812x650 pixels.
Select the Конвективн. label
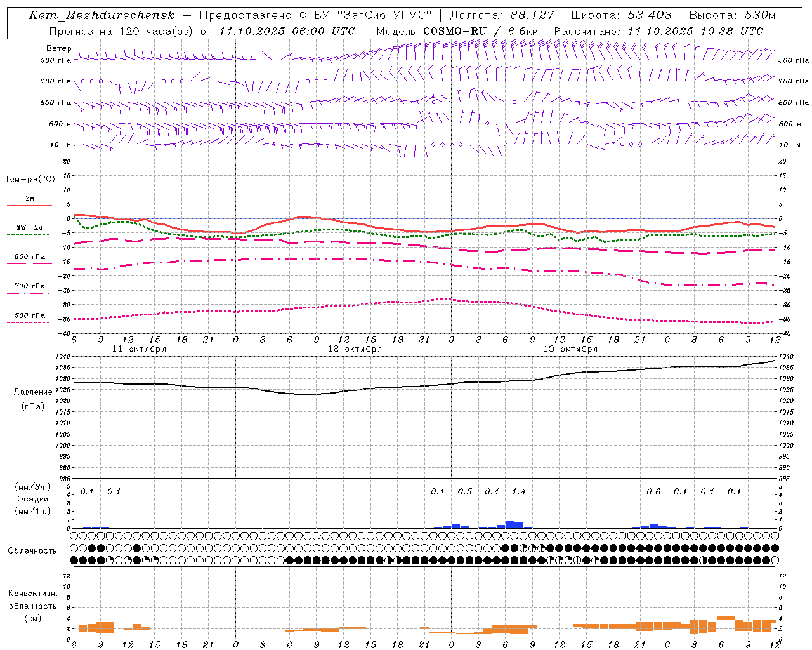tap(32, 594)
